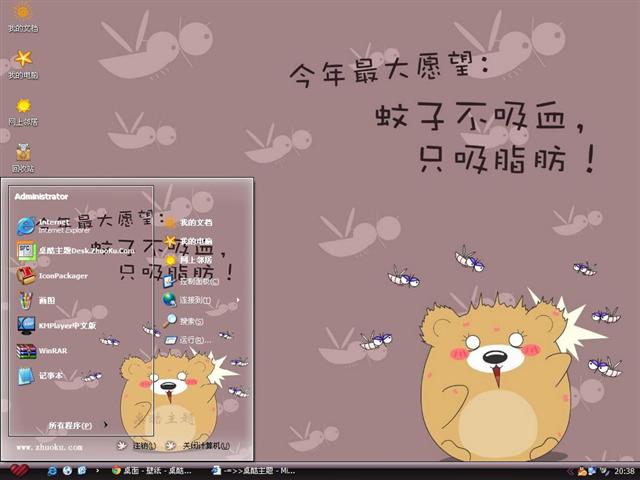Open 我的电脑 star desktop icon

pos(23,64)
